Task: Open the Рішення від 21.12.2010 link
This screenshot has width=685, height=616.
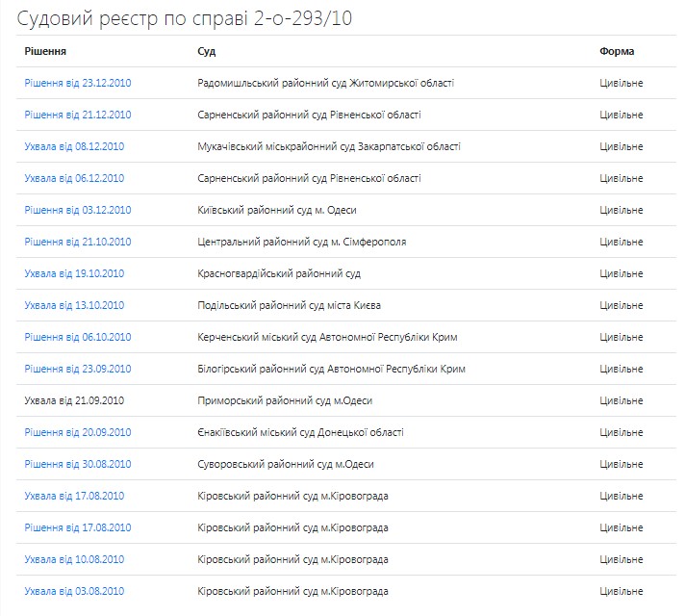Action: pyautogui.click(x=77, y=115)
